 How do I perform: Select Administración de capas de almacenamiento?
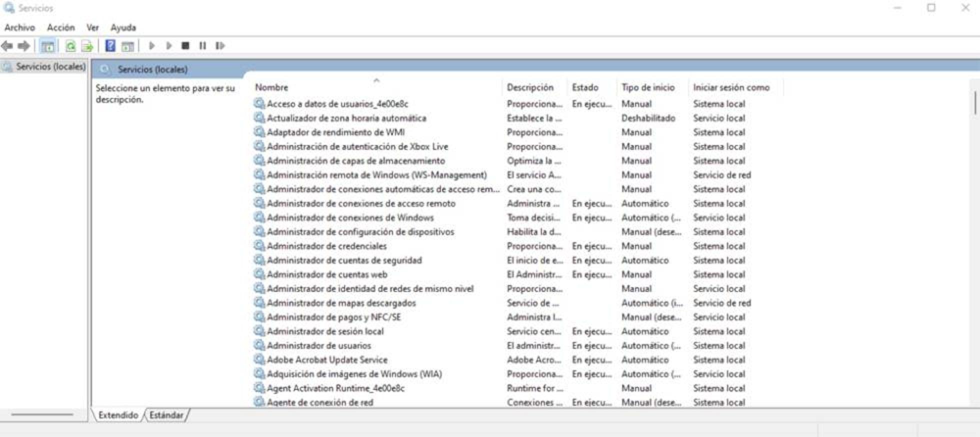(355, 161)
